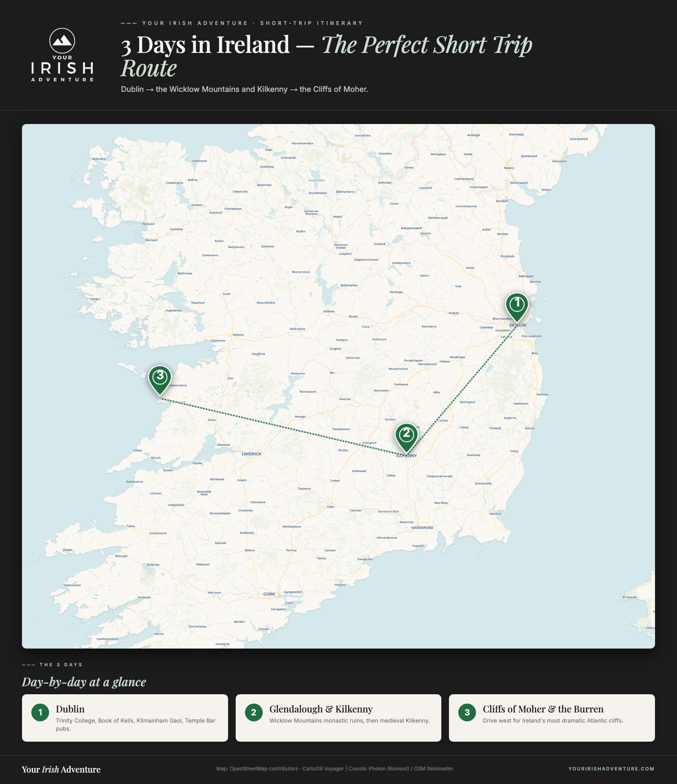Click the Cavan town label on map
The height and width of the screenshot is (784, 677).
[394, 204]
